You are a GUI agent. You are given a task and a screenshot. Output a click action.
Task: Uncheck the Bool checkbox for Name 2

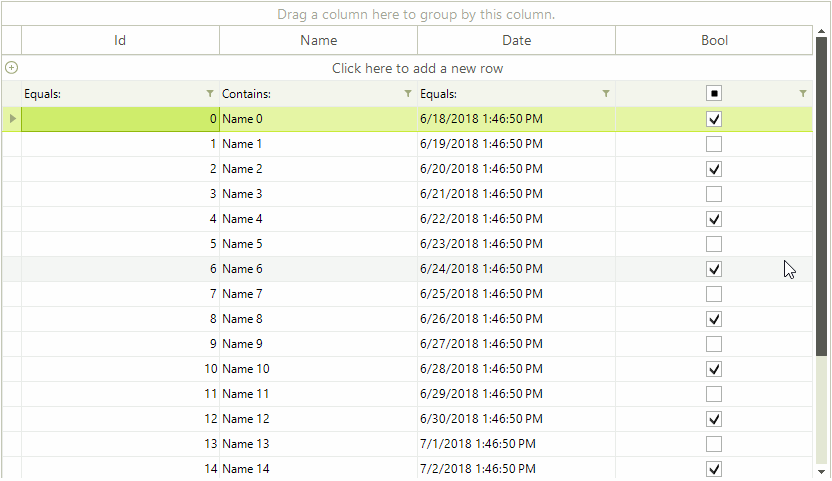click(714, 169)
